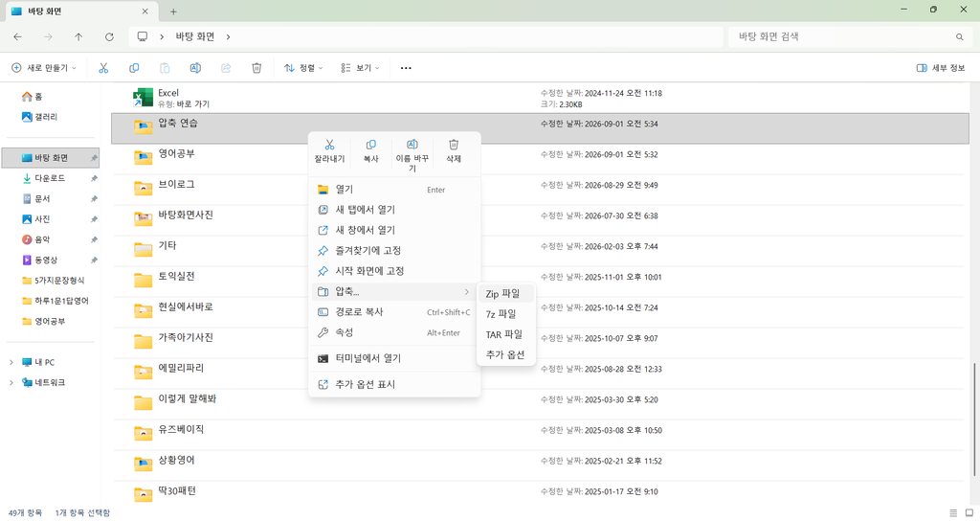980x521 pixels.
Task: Choose 추가 옵션 in compress submenu
Action: click(x=506, y=354)
